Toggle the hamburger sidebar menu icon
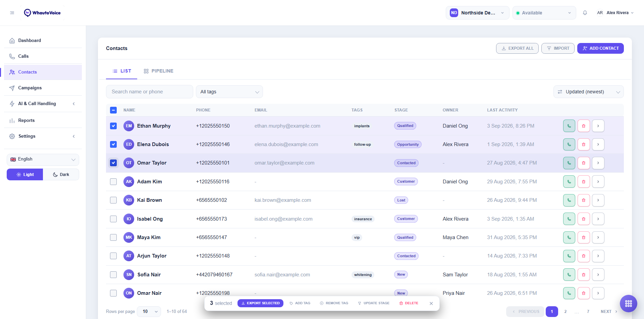The height and width of the screenshot is (319, 644). [x=12, y=13]
